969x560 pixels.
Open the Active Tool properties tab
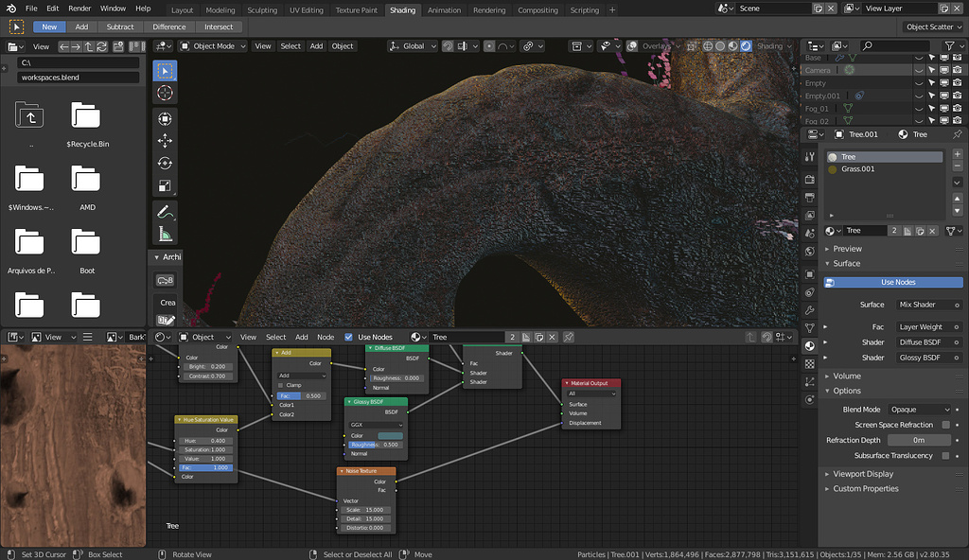point(810,156)
